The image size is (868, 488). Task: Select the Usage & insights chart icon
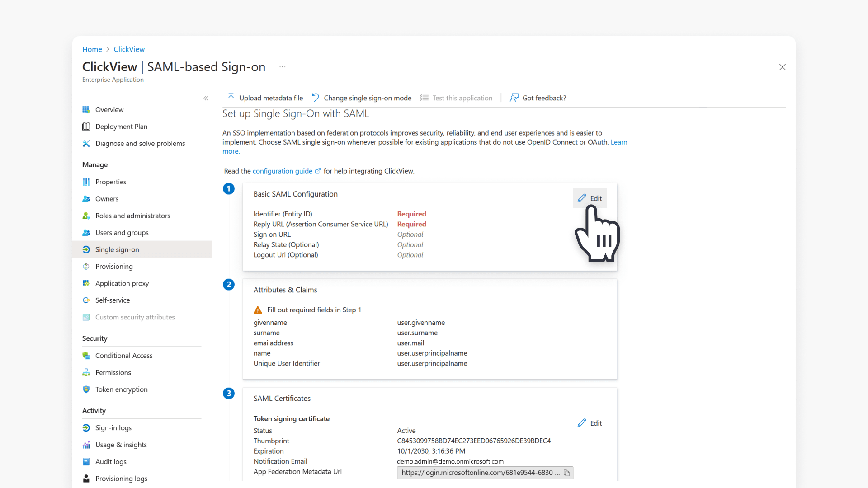point(86,445)
